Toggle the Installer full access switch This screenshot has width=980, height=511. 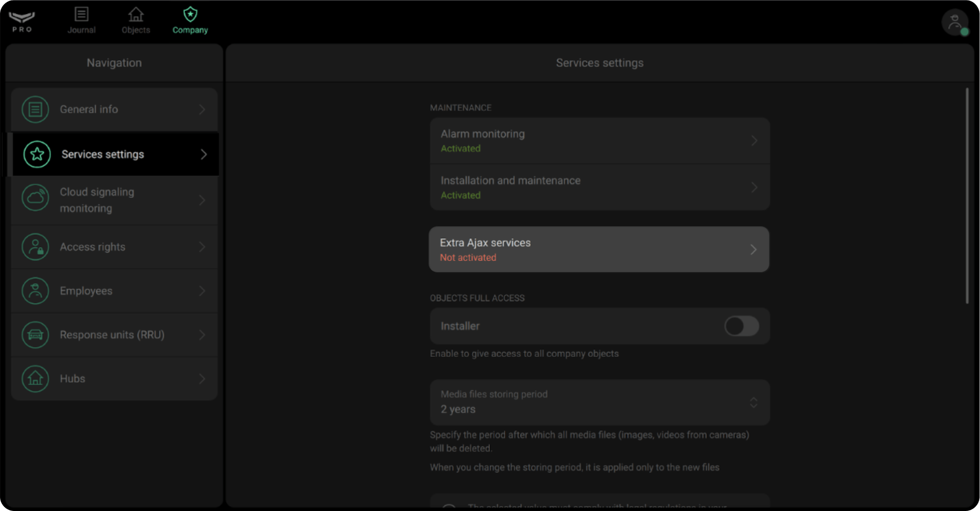[x=741, y=326]
